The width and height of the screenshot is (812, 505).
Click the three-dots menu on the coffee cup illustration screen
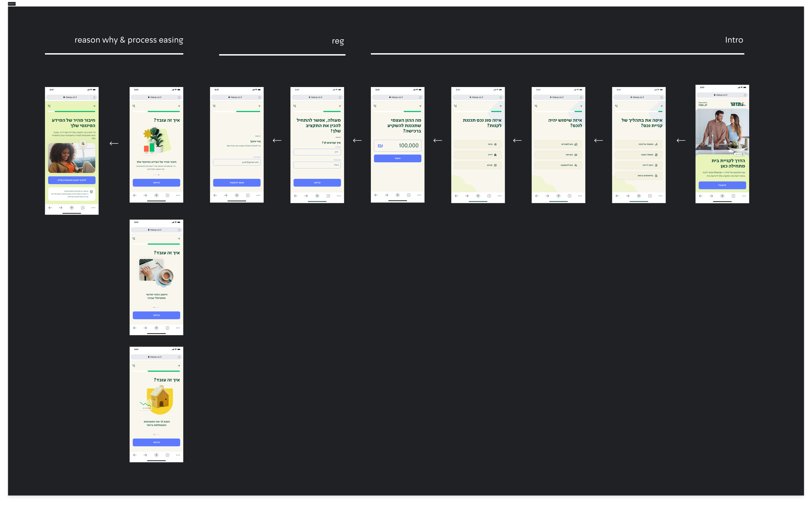(x=178, y=328)
